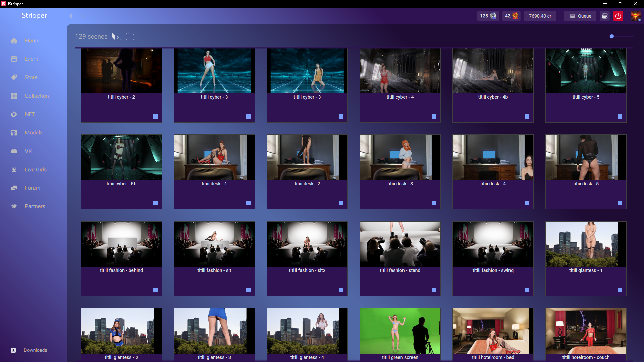Navigate forward with the right arrow

tap(83, 16)
